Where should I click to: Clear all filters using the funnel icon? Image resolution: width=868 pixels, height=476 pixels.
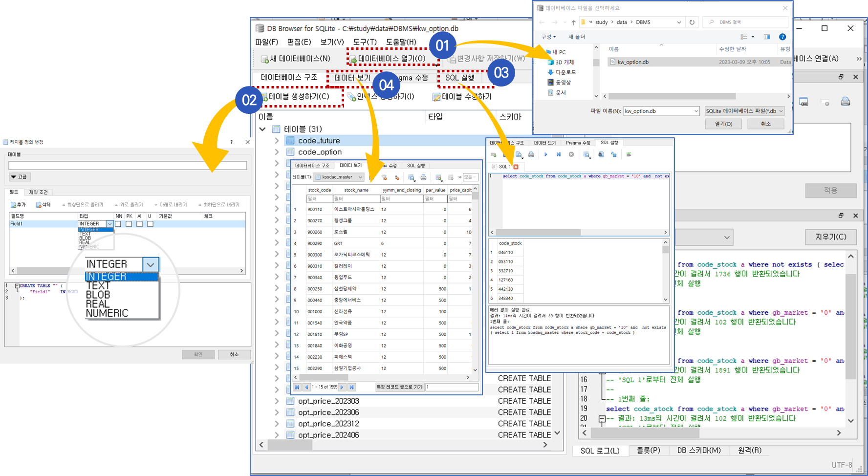pos(385,177)
